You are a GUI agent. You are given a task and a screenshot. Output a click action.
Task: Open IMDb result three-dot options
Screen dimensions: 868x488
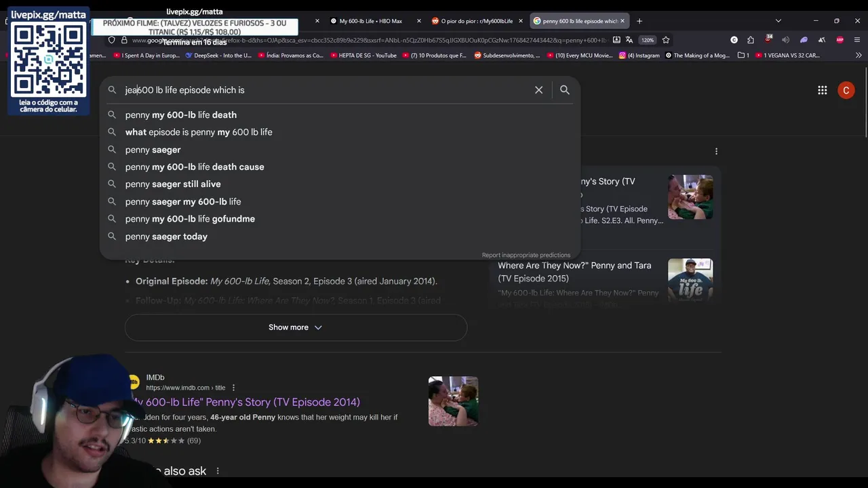[233, 388]
